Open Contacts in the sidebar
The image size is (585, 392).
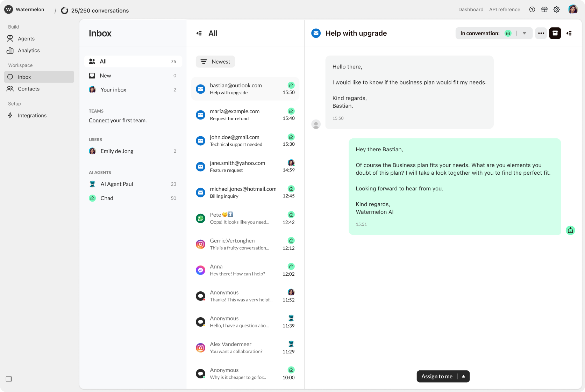click(x=29, y=89)
